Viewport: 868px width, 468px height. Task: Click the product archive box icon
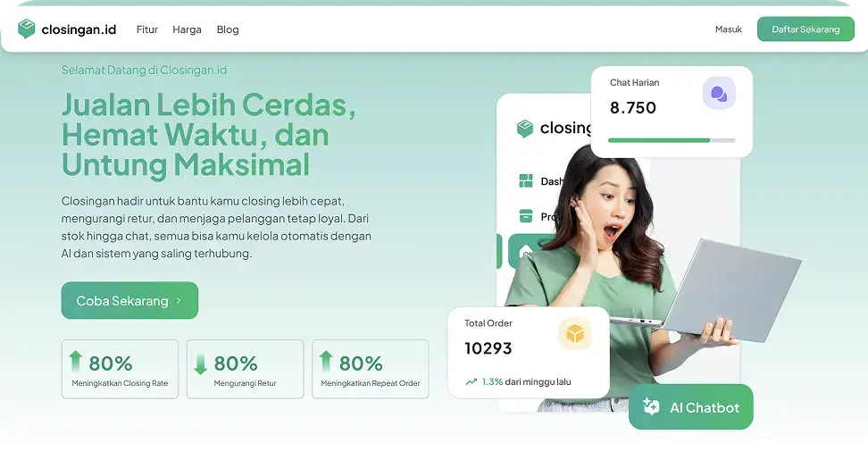point(526,215)
